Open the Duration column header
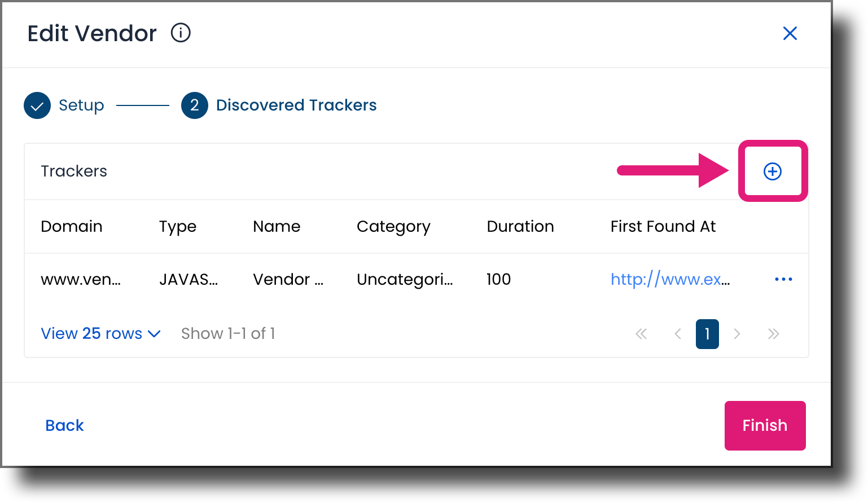This screenshot has width=868, height=503. [520, 226]
